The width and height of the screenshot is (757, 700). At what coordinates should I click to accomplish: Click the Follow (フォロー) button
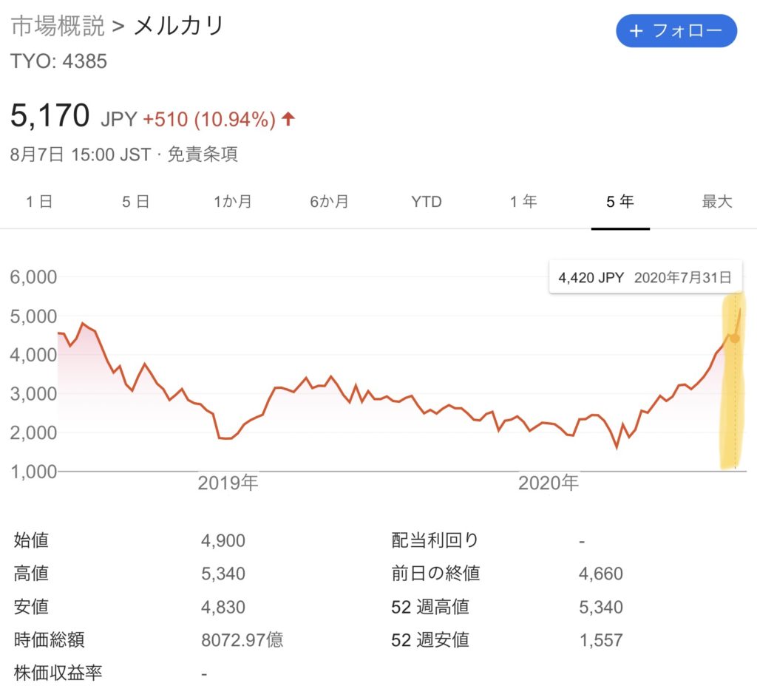(676, 31)
